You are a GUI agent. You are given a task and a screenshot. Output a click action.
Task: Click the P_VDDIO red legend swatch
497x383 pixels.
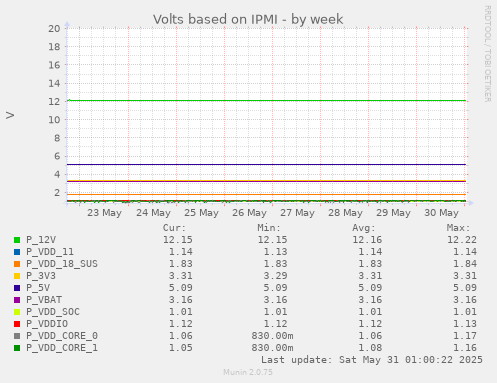[x=17, y=324]
